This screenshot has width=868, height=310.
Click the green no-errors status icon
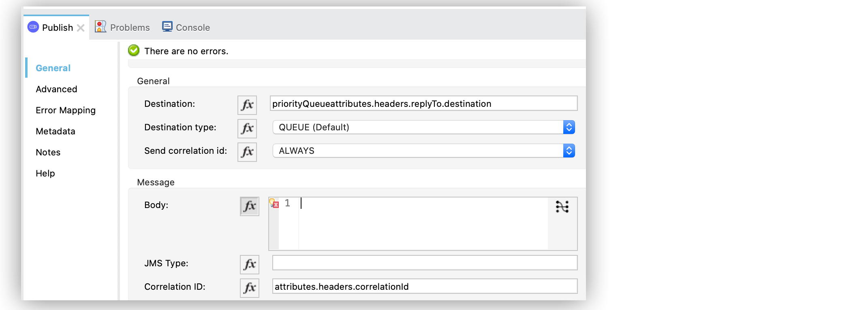click(x=134, y=50)
